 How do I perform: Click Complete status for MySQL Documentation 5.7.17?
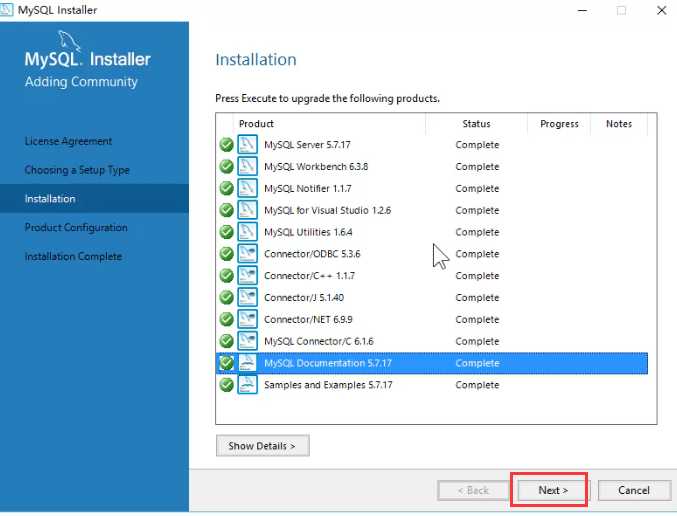pos(477,363)
